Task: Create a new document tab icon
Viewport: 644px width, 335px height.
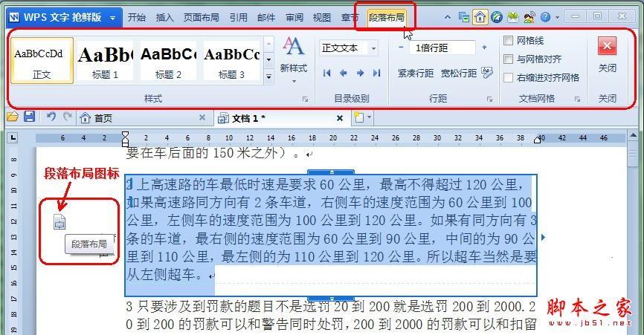Action: tap(359, 118)
